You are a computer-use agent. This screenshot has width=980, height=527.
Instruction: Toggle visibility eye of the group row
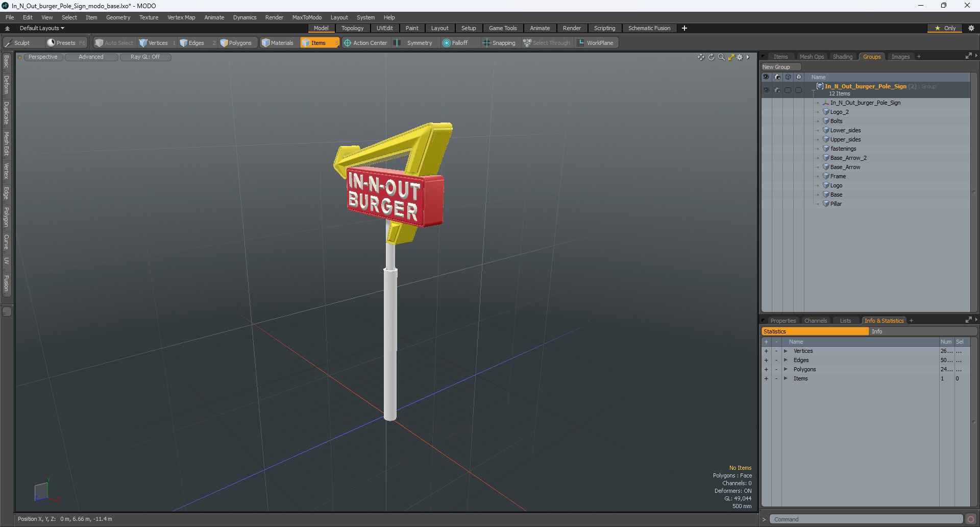tap(766, 90)
